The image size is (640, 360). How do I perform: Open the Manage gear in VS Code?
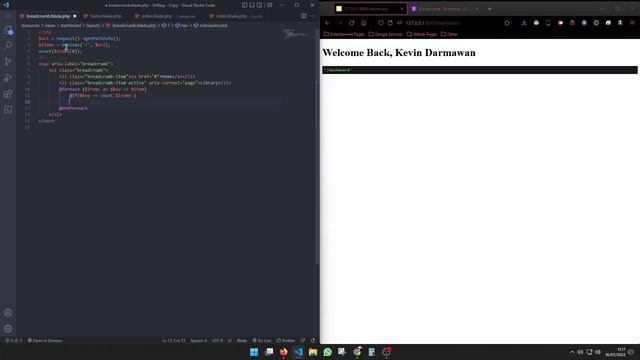pyautogui.click(x=8, y=329)
